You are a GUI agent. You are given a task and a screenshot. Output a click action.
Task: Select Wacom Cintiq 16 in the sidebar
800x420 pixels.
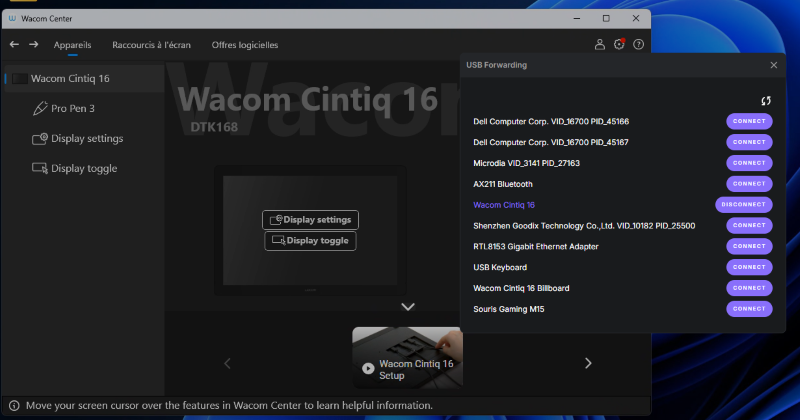pos(84,79)
